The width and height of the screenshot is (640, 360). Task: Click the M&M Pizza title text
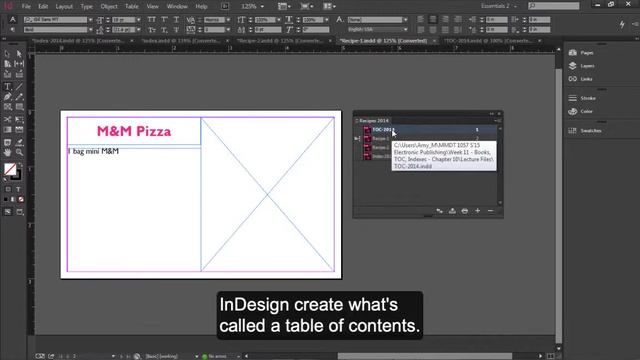(x=134, y=131)
